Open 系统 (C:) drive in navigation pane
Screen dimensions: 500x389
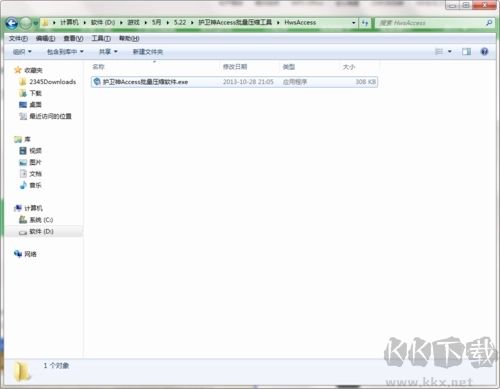click(x=41, y=220)
